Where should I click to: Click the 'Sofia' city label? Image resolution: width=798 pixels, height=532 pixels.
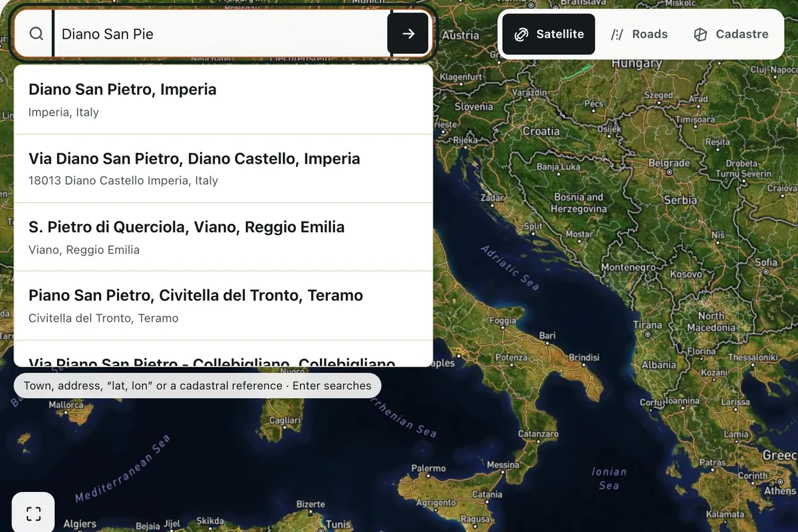[765, 262]
